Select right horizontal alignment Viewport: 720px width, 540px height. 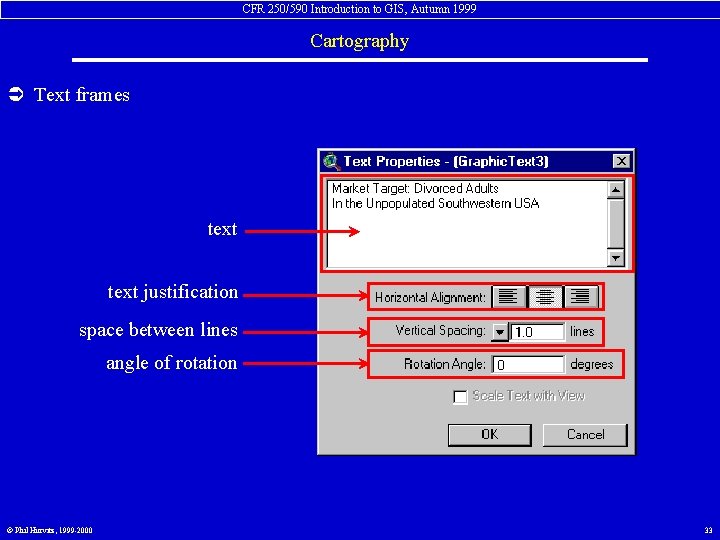point(581,297)
